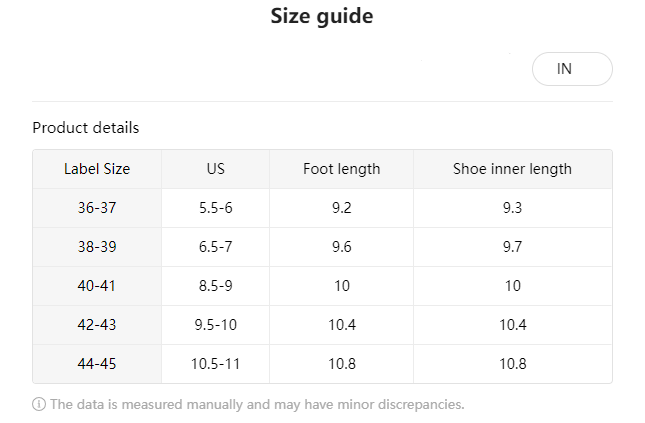The width and height of the screenshot is (645, 423).
Task: Select the US size 9.5-10 cell
Action: click(216, 325)
